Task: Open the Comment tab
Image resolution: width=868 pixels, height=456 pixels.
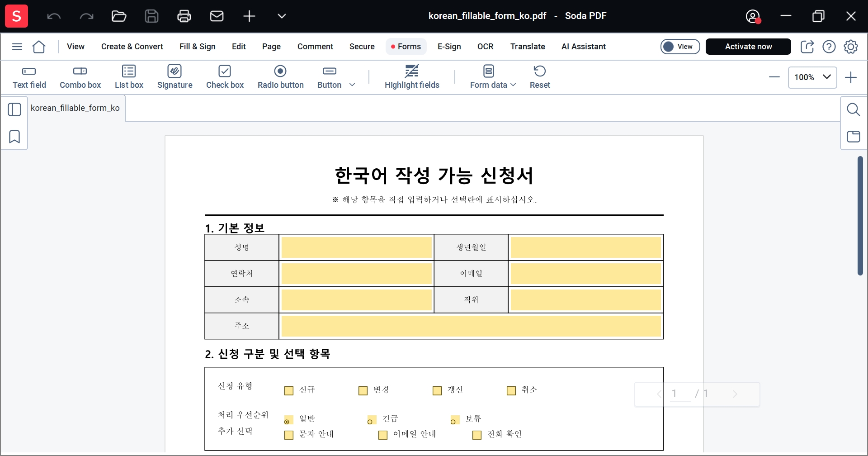Action: (315, 47)
